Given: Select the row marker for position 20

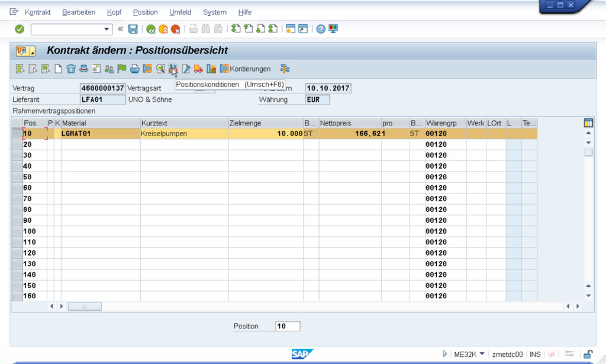Looking at the screenshot, I should point(17,144).
